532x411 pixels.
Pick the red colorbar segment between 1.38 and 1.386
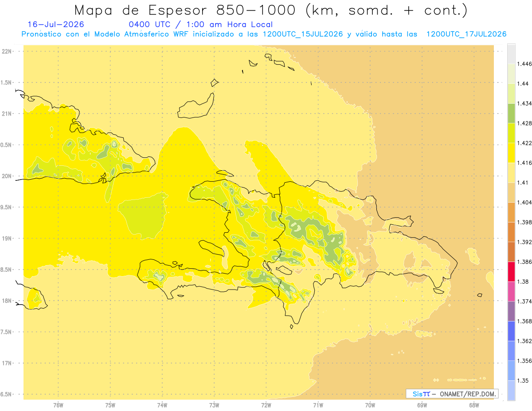point(511,271)
